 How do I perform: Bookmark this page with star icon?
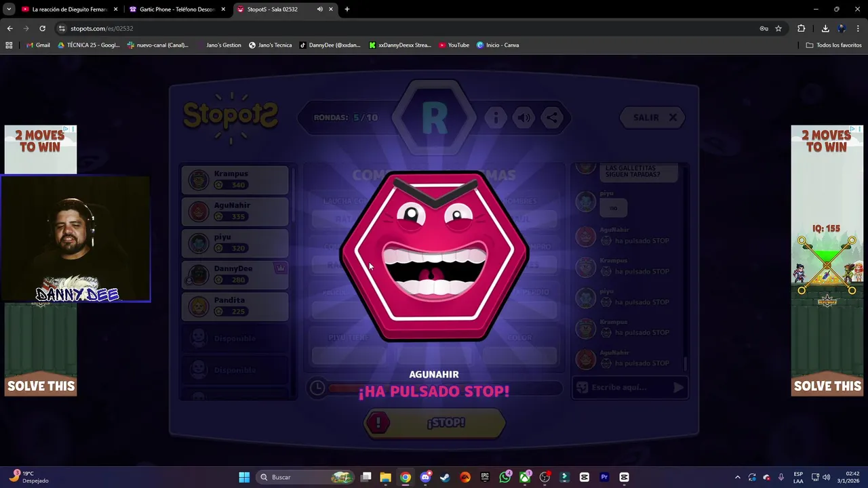pyautogui.click(x=778, y=28)
